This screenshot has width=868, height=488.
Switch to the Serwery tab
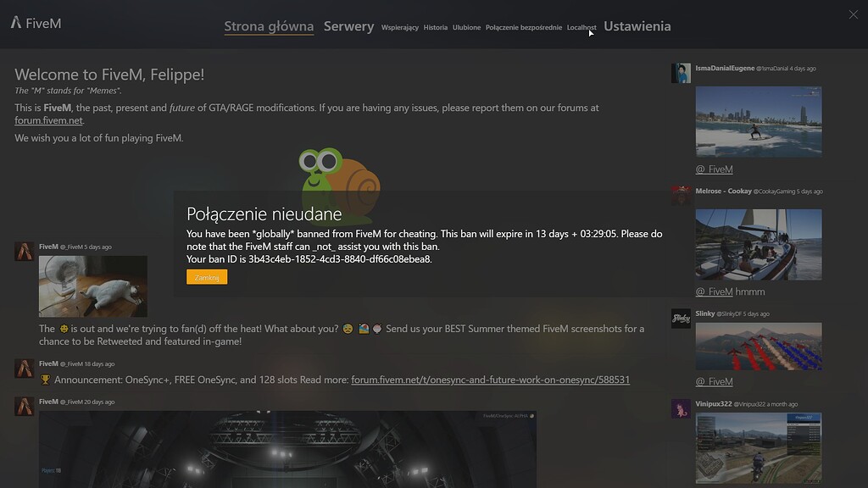348,26
